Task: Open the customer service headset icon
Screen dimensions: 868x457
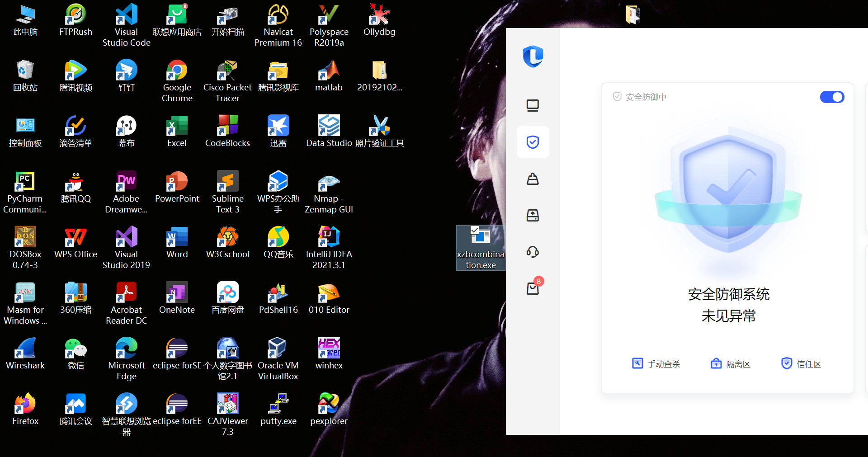Action: 533,252
